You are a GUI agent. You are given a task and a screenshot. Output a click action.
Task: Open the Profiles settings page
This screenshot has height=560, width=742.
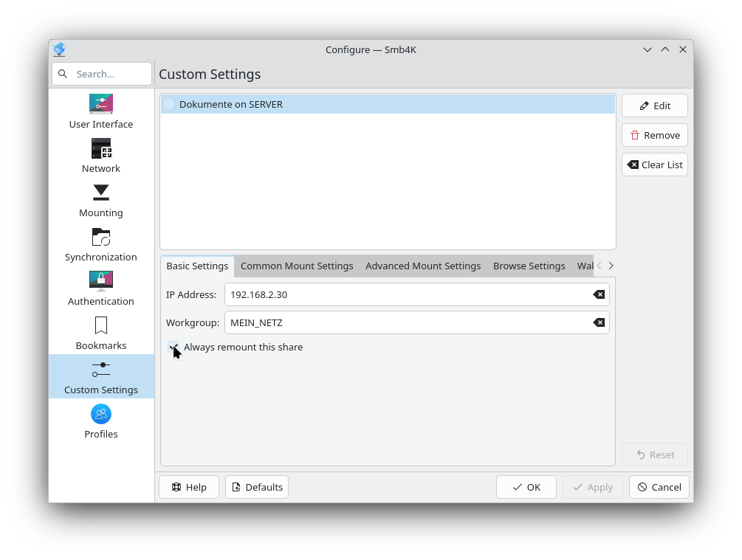click(101, 421)
